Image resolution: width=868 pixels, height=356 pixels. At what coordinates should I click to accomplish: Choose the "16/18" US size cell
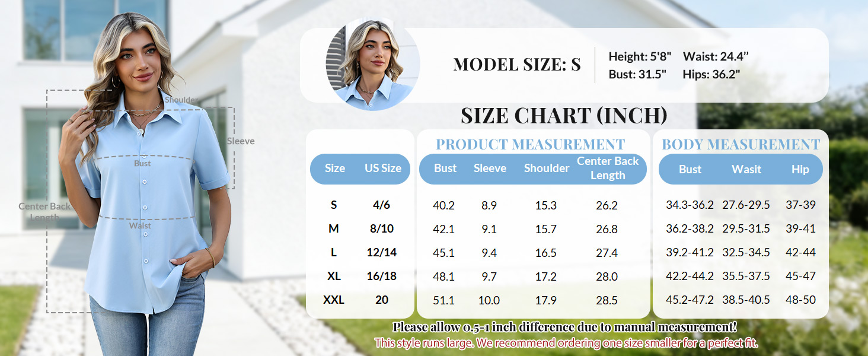[382, 276]
